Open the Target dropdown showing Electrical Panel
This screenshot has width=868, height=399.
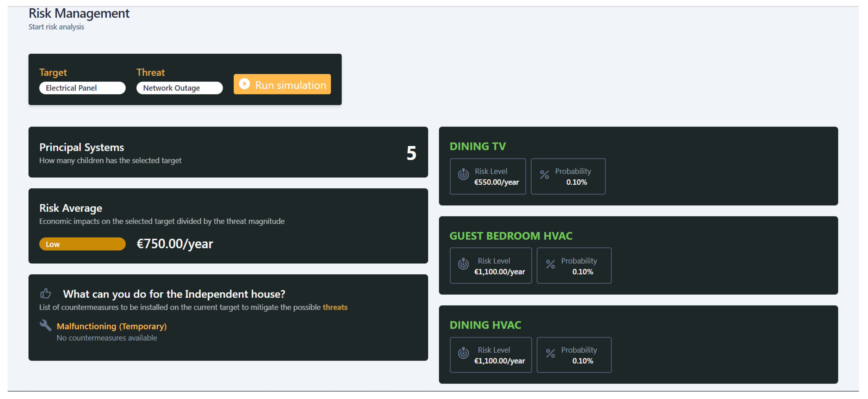[x=82, y=88]
